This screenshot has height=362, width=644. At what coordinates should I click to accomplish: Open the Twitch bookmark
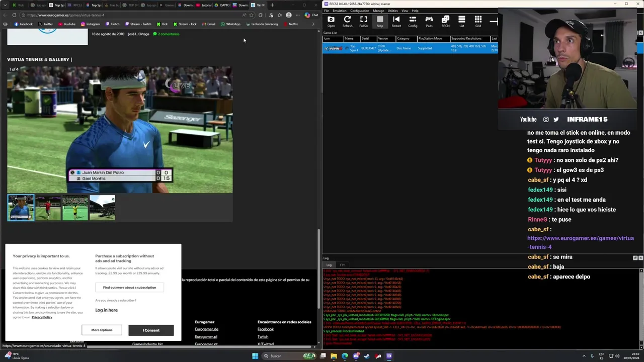point(112,24)
